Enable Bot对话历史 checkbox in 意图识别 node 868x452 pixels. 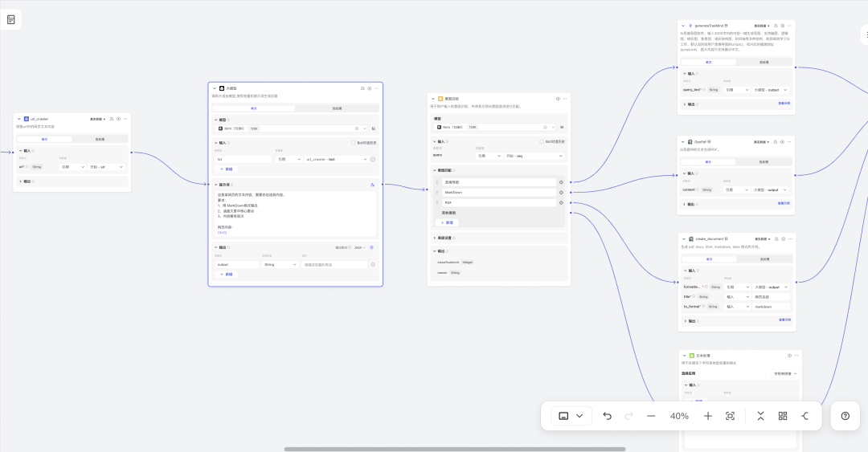tap(542, 141)
